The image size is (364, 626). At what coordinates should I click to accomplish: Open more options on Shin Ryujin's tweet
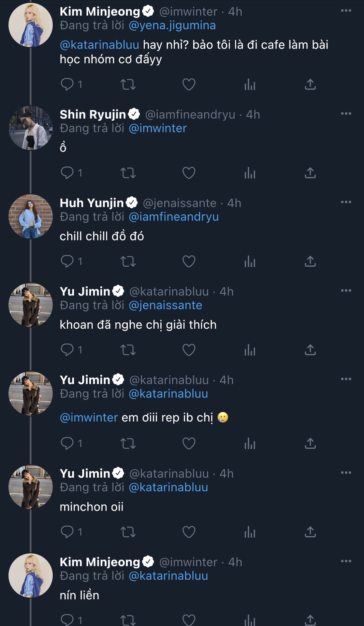[x=346, y=114]
